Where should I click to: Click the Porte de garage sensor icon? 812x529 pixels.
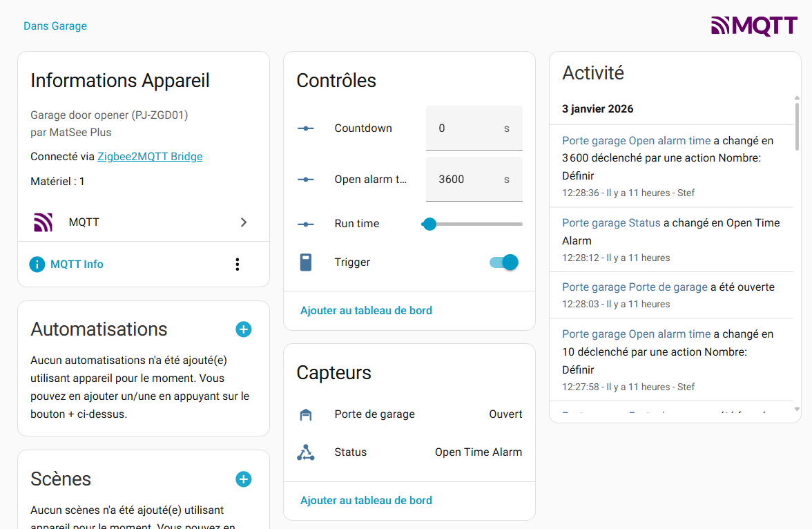coord(306,414)
